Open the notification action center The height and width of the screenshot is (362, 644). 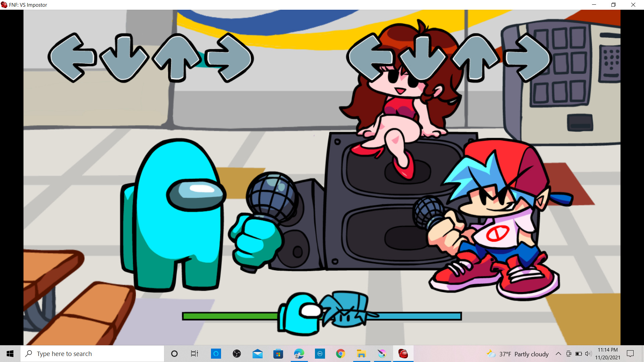click(630, 354)
